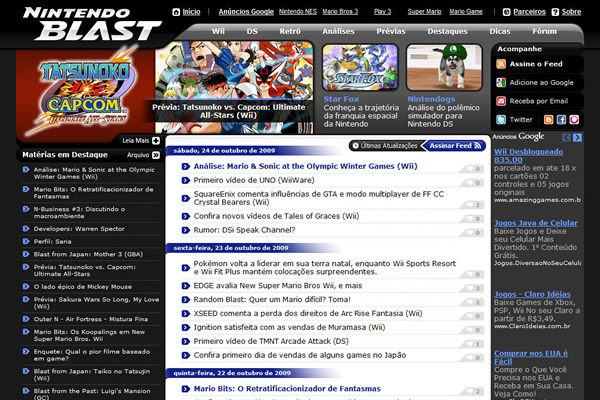Click comment bubble for Mario Bits Retratificacionizador post

coord(471,391)
